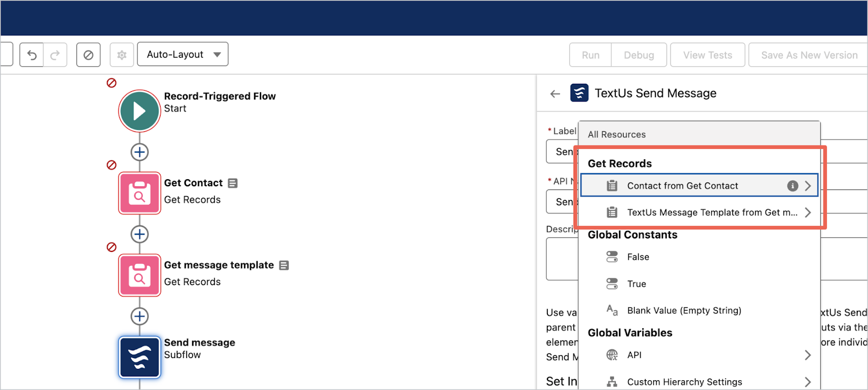
Task: Select the Get message template element icon
Action: [x=140, y=275]
